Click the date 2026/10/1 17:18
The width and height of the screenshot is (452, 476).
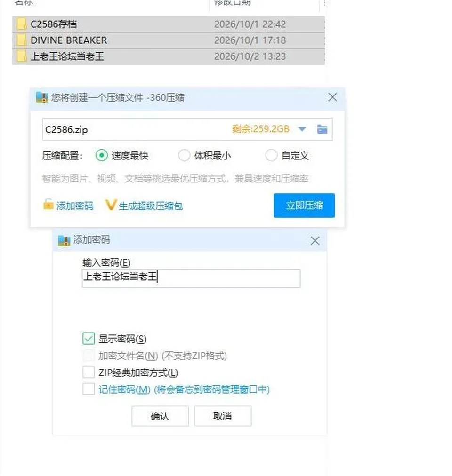[250, 40]
